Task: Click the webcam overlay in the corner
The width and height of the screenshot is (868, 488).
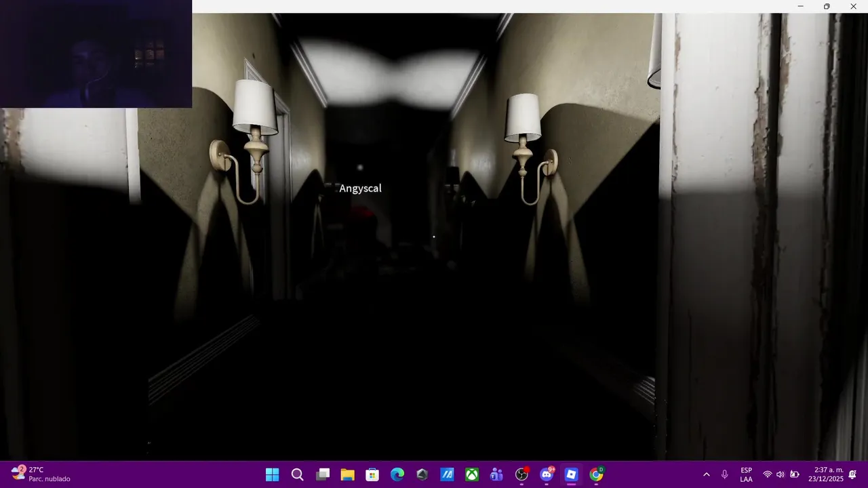Action: [x=96, y=54]
